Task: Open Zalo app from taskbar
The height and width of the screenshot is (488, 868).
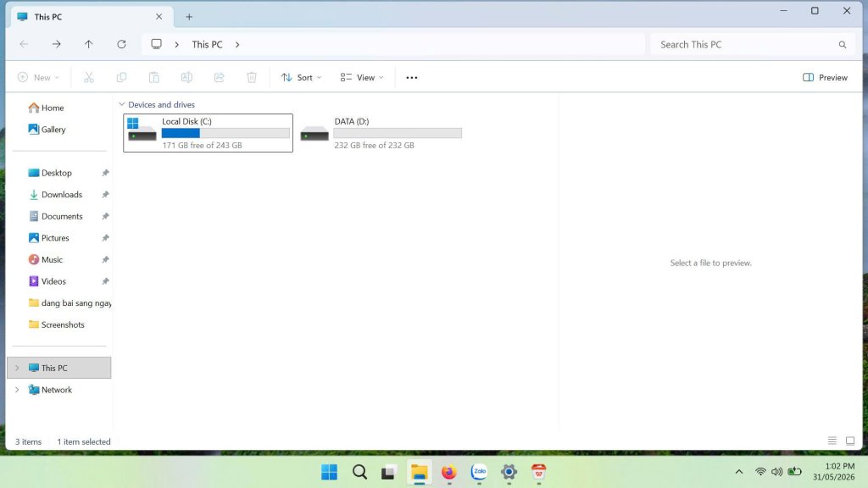Action: click(479, 472)
